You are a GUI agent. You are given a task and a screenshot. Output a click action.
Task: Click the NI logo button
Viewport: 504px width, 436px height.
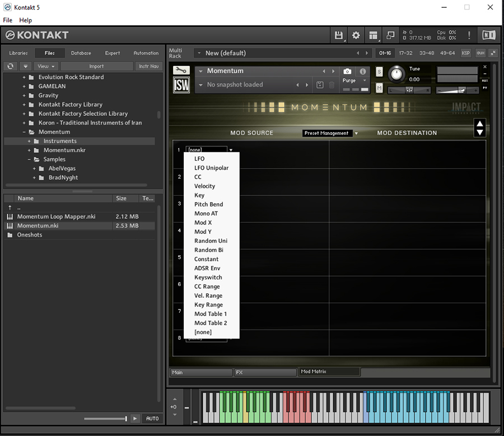click(488, 35)
